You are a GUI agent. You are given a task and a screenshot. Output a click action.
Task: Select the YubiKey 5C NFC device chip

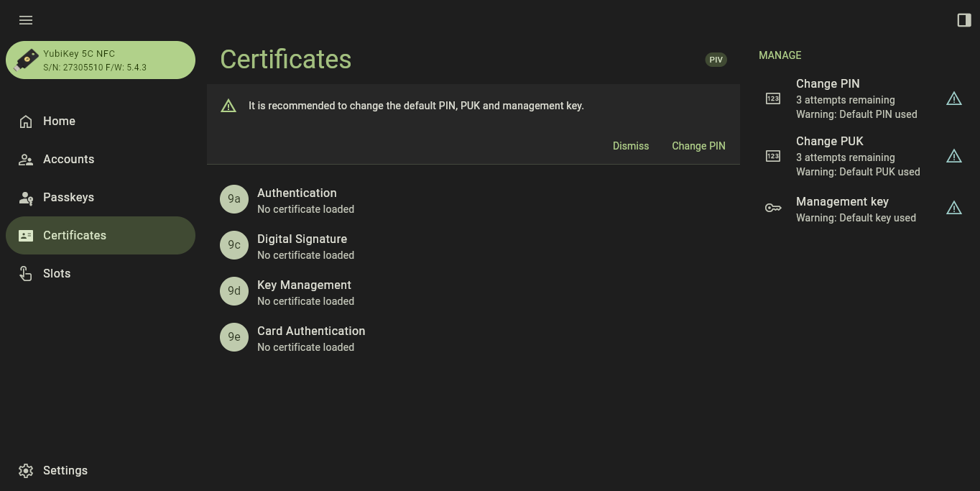101,60
